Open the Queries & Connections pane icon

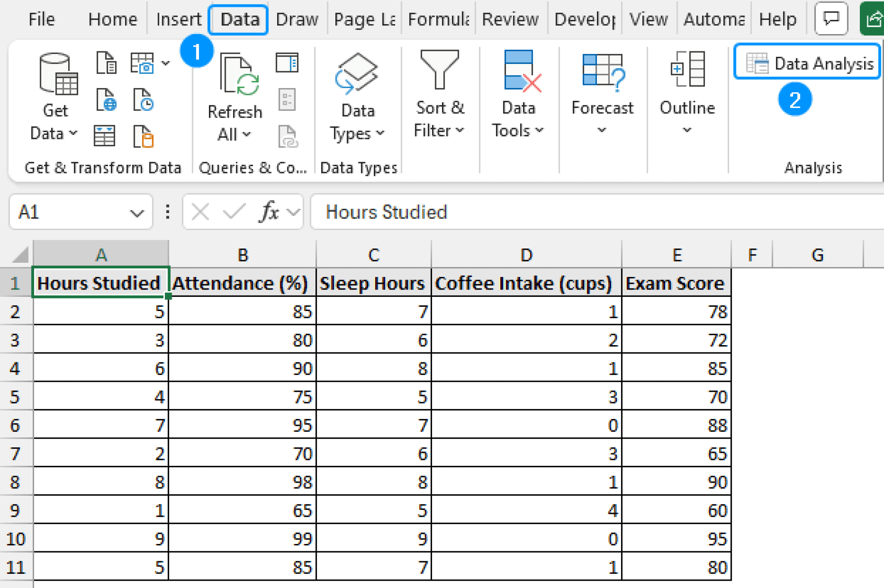pyautogui.click(x=287, y=63)
